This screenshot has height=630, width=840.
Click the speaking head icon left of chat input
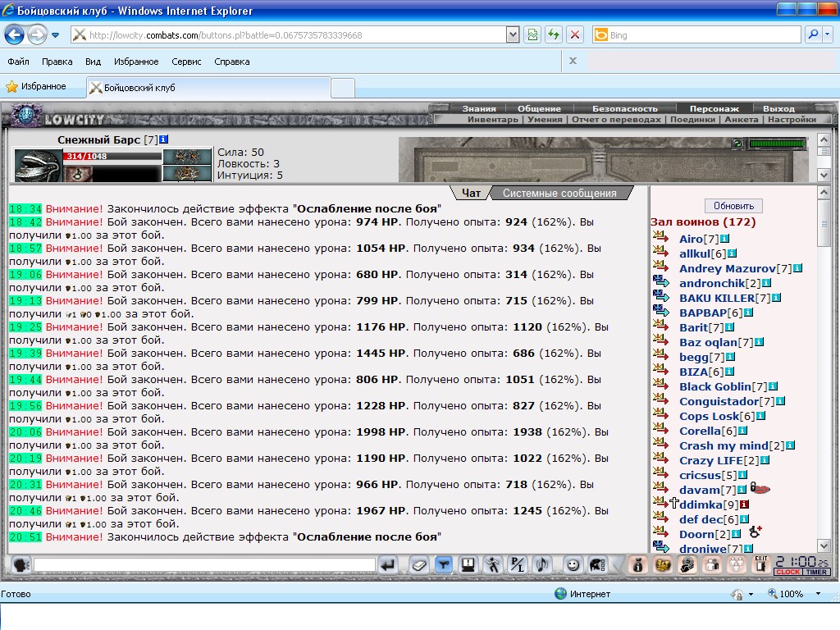point(21,565)
